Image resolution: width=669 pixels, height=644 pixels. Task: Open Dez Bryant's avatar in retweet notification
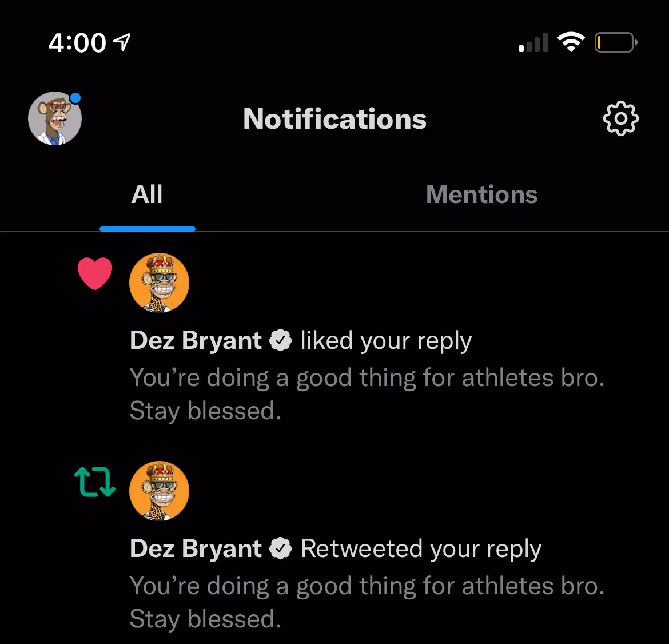pyautogui.click(x=159, y=491)
